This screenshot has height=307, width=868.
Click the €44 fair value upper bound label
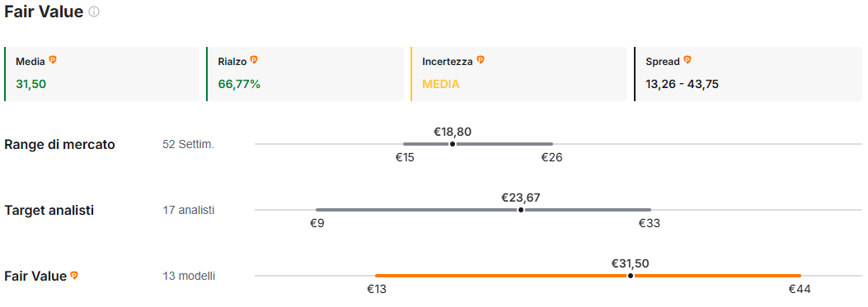click(800, 289)
